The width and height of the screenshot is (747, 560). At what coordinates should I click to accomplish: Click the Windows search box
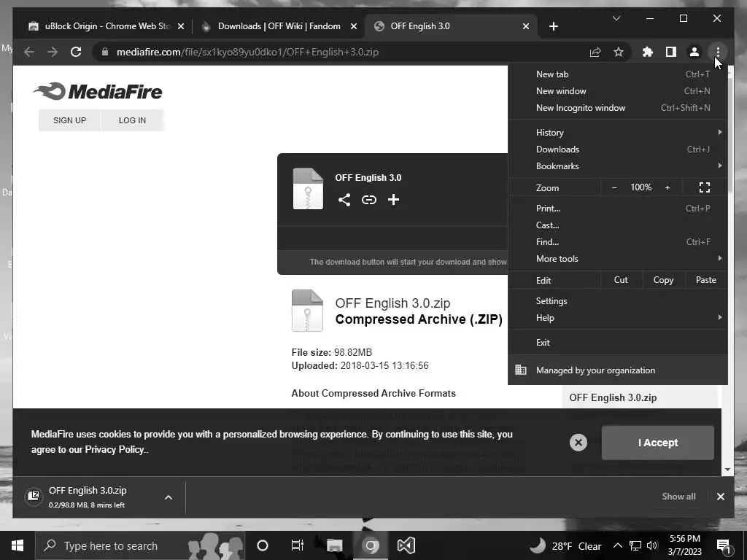[x=140, y=545]
